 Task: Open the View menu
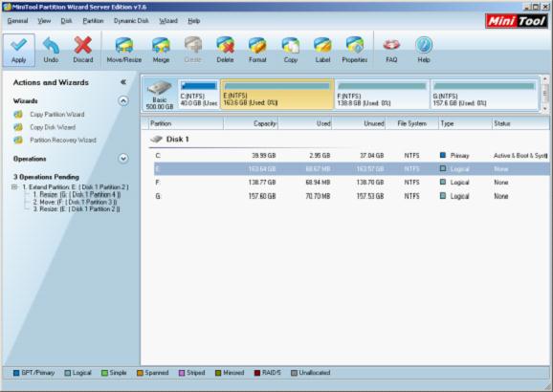click(44, 21)
